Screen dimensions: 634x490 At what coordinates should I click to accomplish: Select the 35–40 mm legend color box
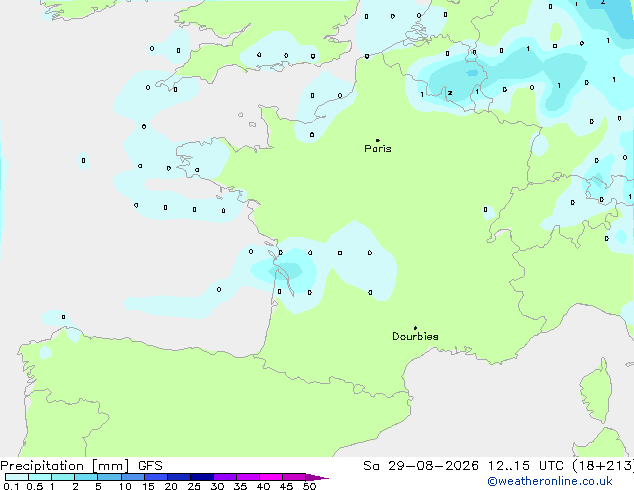tap(247, 477)
